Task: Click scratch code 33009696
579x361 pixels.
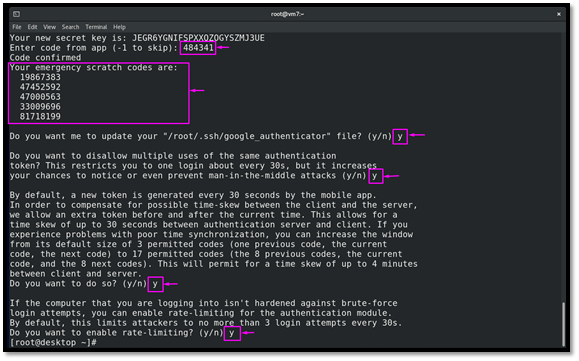Action: (x=40, y=107)
